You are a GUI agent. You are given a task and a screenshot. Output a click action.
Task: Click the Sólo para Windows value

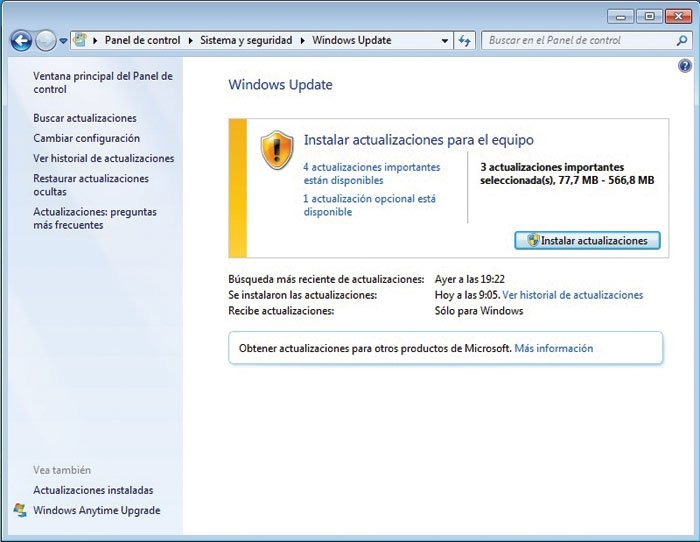(479, 311)
